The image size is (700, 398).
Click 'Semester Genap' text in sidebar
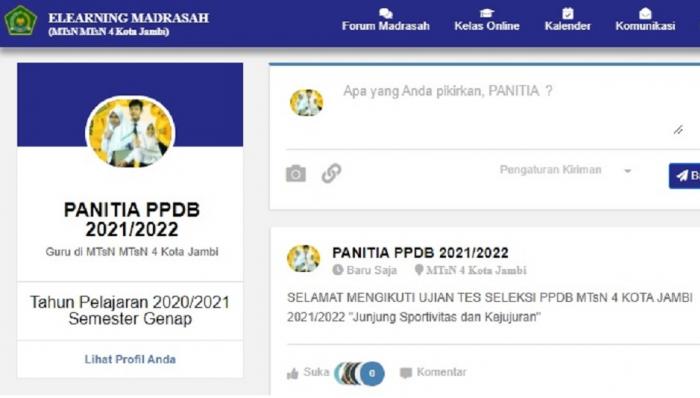tap(130, 319)
